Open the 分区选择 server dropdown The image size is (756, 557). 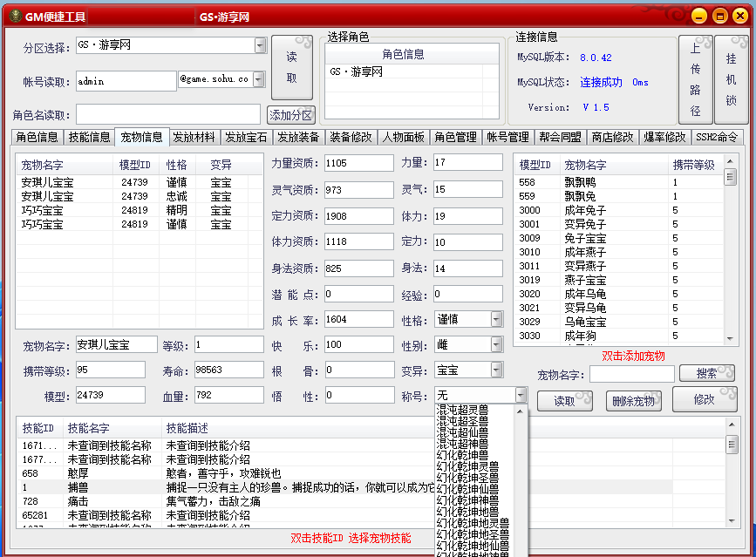tap(260, 45)
